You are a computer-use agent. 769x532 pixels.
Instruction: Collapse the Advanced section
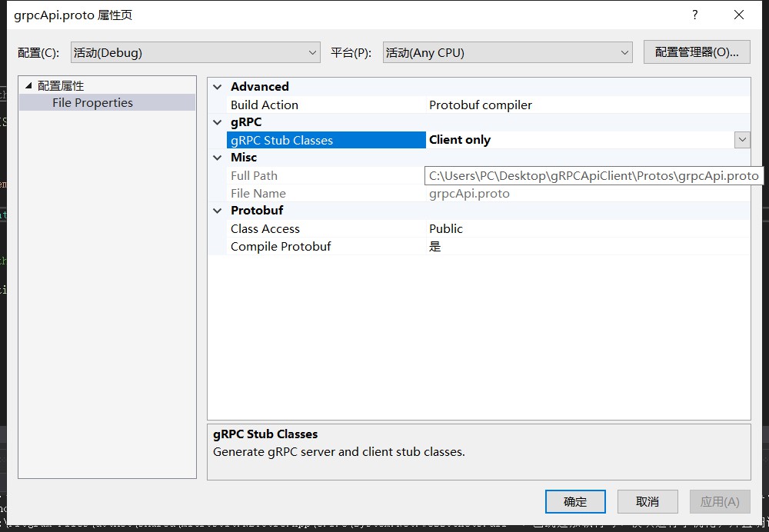click(218, 87)
